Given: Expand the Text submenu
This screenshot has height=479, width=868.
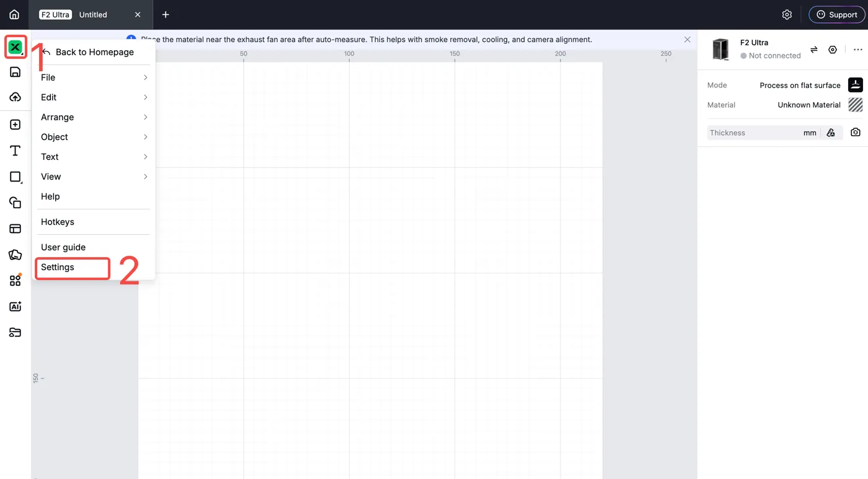Looking at the screenshot, I should coord(94,157).
